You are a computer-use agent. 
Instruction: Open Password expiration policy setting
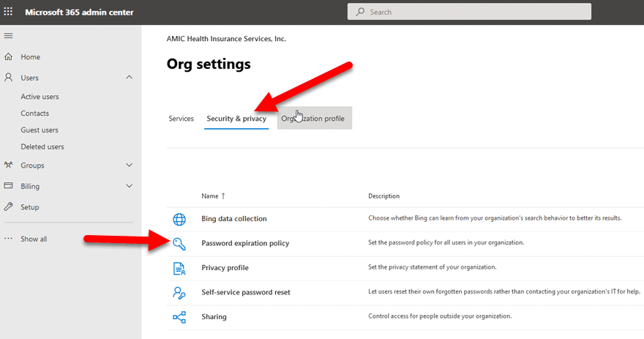click(245, 243)
